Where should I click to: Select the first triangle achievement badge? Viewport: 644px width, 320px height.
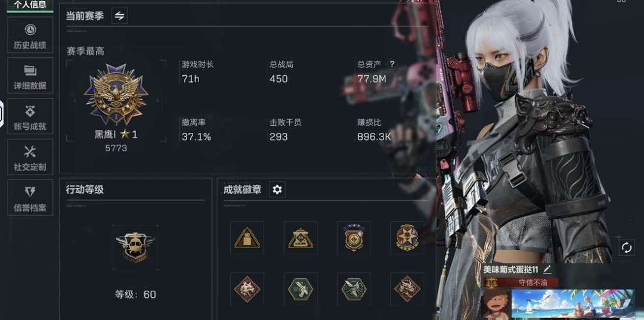click(x=247, y=238)
